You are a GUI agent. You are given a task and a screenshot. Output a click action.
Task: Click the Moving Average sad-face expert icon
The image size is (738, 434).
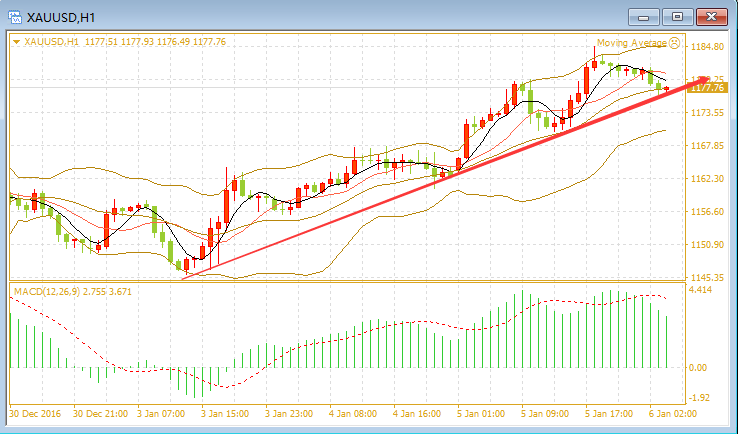674,43
